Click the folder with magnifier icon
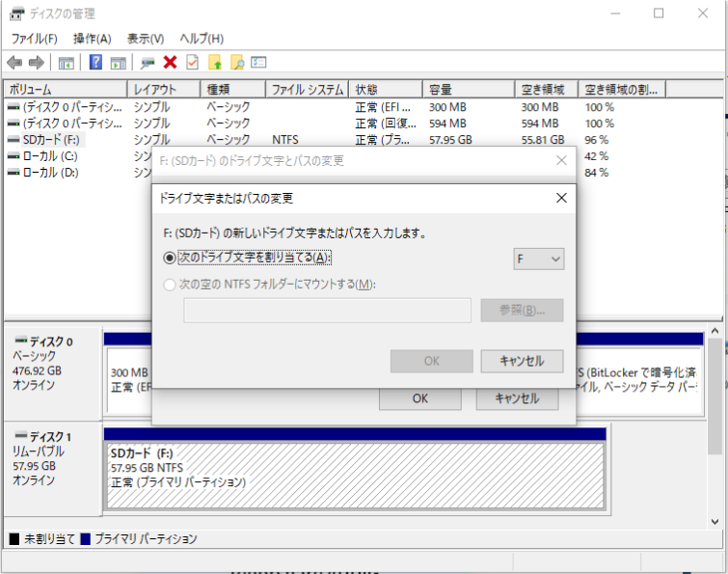728x574 pixels. [x=237, y=63]
